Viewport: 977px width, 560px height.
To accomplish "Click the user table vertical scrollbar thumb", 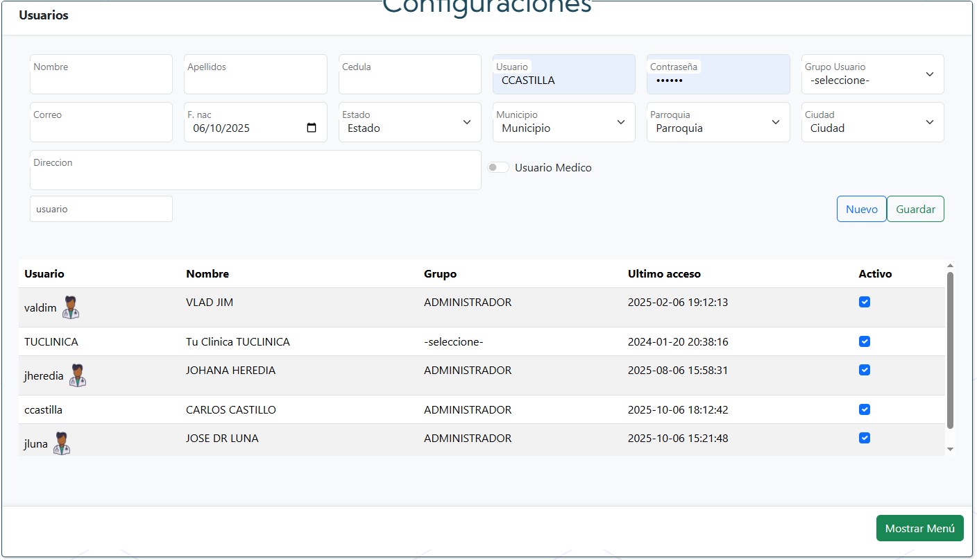I will [x=950, y=350].
